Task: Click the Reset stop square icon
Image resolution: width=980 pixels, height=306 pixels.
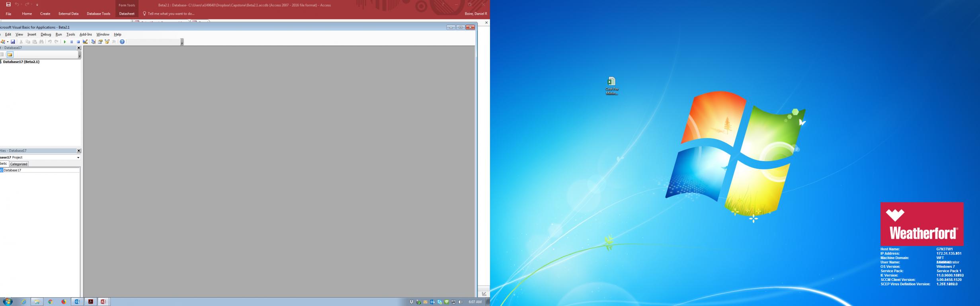Action: click(x=78, y=42)
